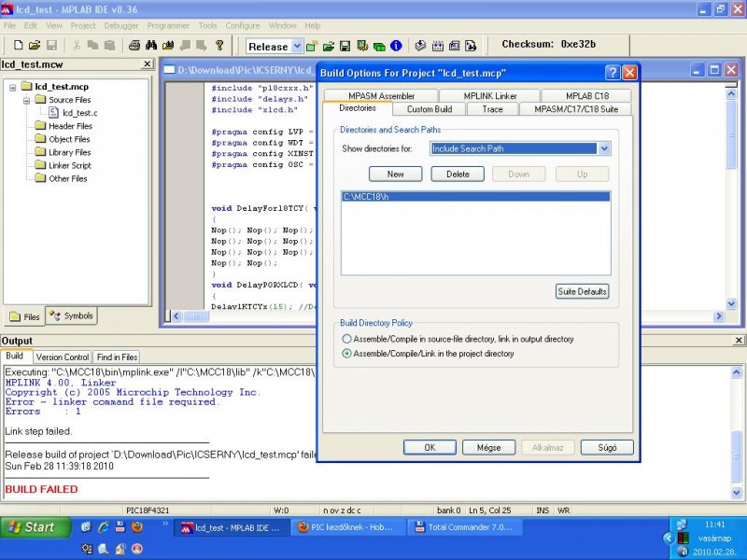
Task: Open the Configure menu
Action: coord(243,26)
